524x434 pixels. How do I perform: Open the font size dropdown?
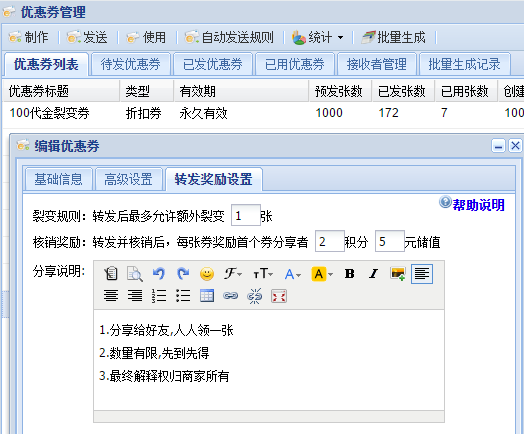263,274
